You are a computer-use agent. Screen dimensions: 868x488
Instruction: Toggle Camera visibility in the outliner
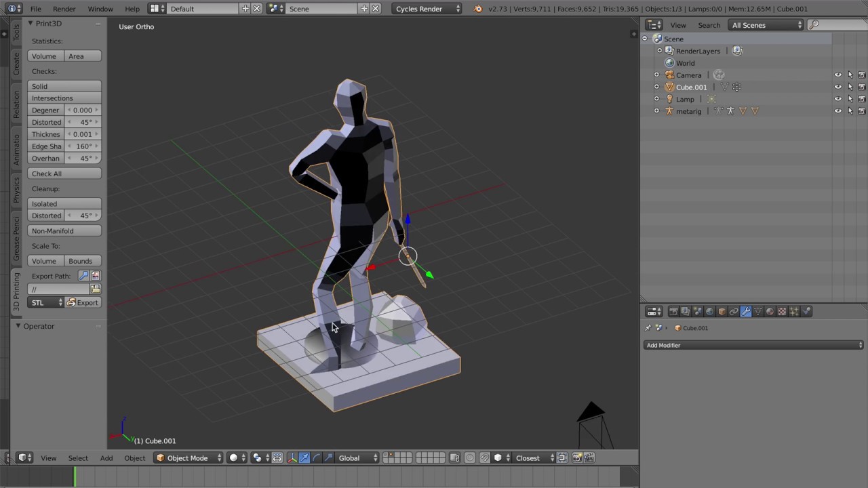click(x=837, y=75)
